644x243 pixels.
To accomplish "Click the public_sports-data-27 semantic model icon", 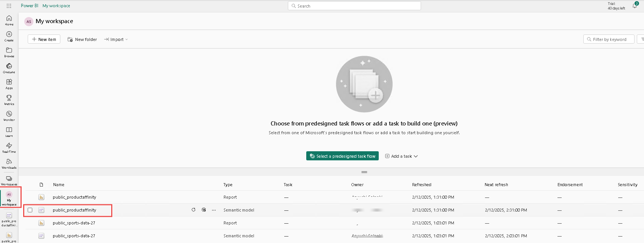I will 41,236.
